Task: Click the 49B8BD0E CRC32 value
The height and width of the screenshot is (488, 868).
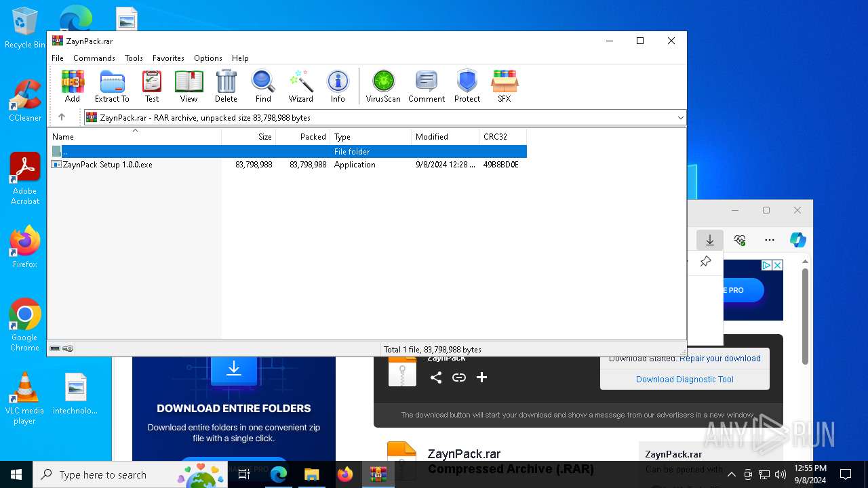Action: click(500, 165)
